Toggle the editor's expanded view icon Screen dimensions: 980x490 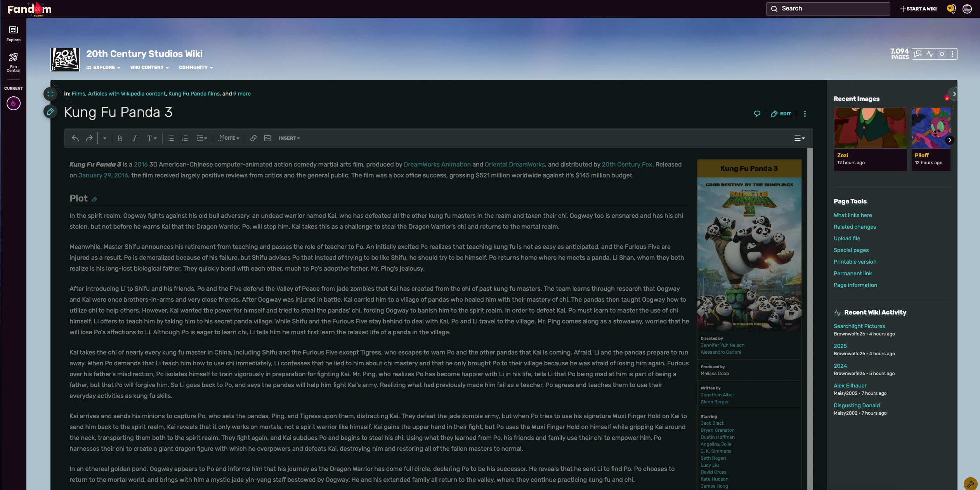click(50, 94)
